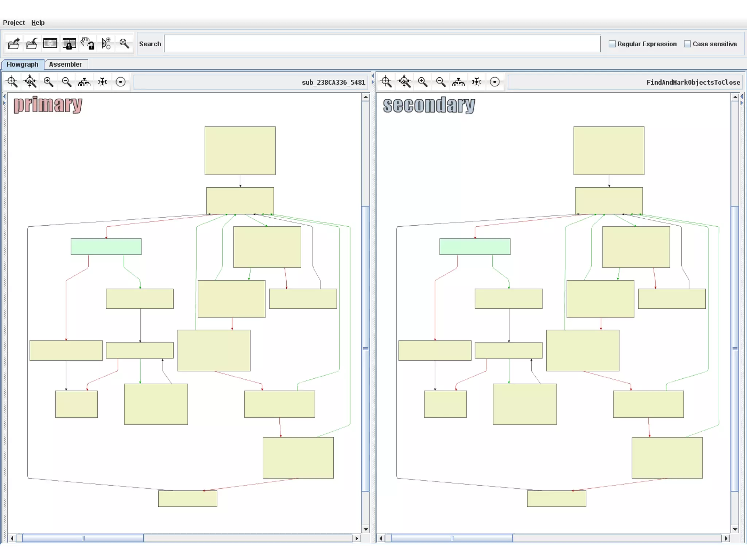Apply orthogonal layout to primary graph
Screen dimensions: 747x560
coord(102,82)
